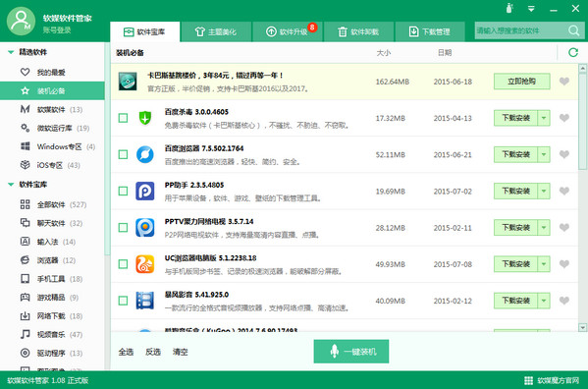This screenshot has width=588, height=389.
Task: Open iOS专区 category
Action: (52, 165)
